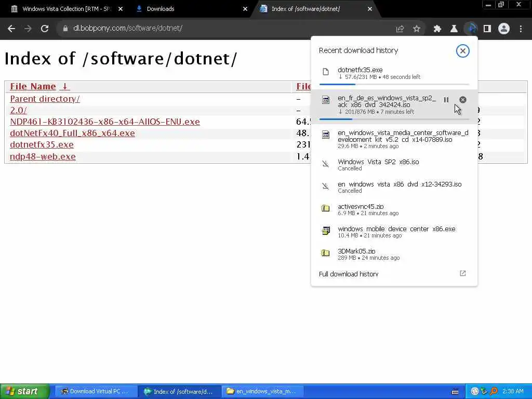532x399 pixels.
Task: Click the vista_sp2 iso download progress bar
Action: click(394, 119)
